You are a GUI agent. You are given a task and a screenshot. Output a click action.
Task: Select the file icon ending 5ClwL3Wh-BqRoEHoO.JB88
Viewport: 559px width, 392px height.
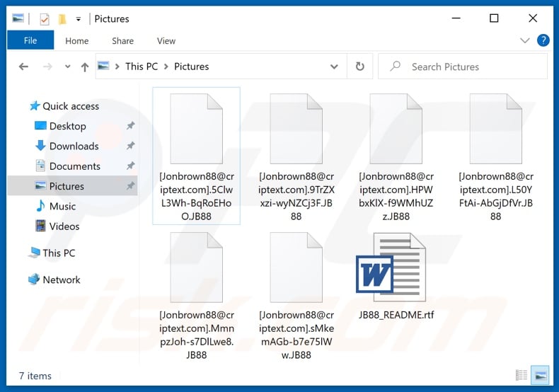tap(197, 129)
